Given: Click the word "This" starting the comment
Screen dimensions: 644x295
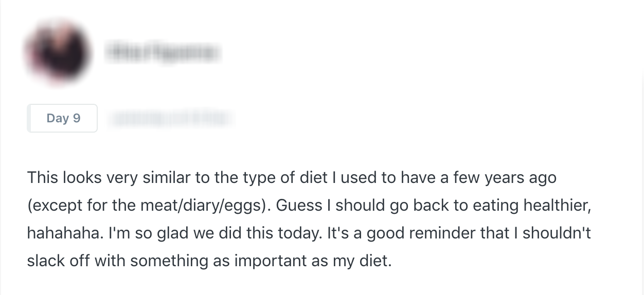Looking at the screenshot, I should [43, 178].
